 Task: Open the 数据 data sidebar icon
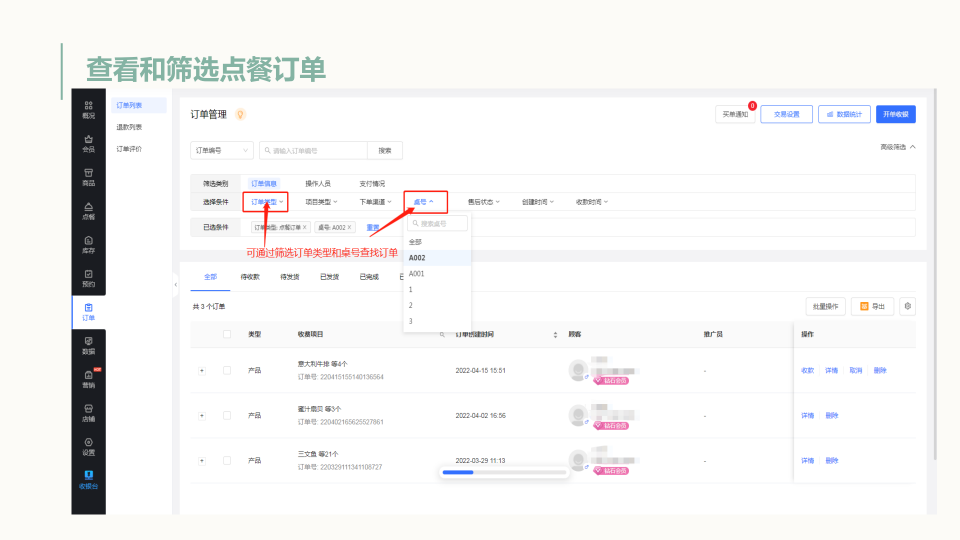coord(88,346)
